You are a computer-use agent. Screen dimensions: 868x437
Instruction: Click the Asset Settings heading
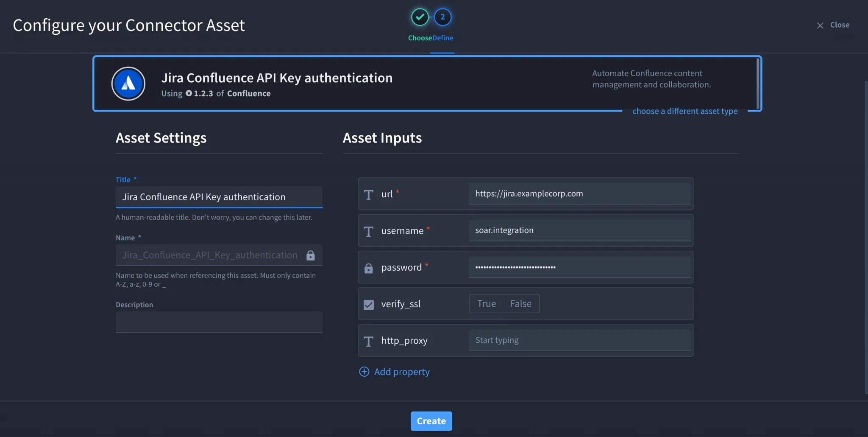[x=161, y=138]
